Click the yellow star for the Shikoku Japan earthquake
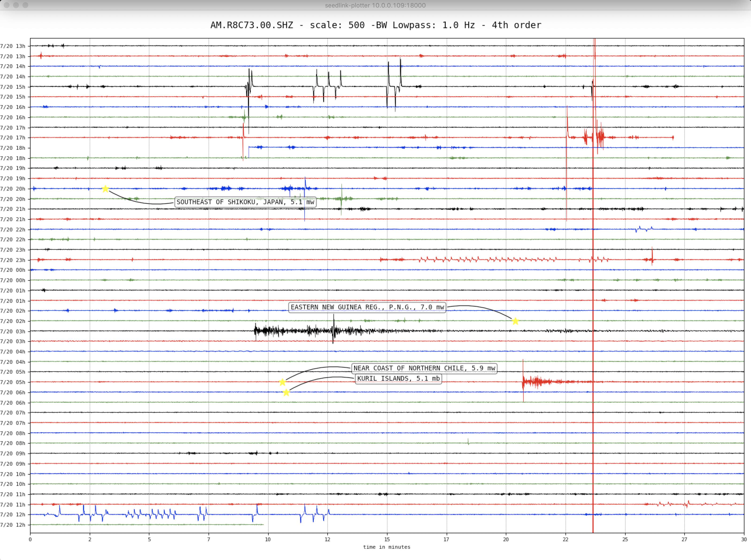This screenshot has width=751, height=560. [105, 188]
